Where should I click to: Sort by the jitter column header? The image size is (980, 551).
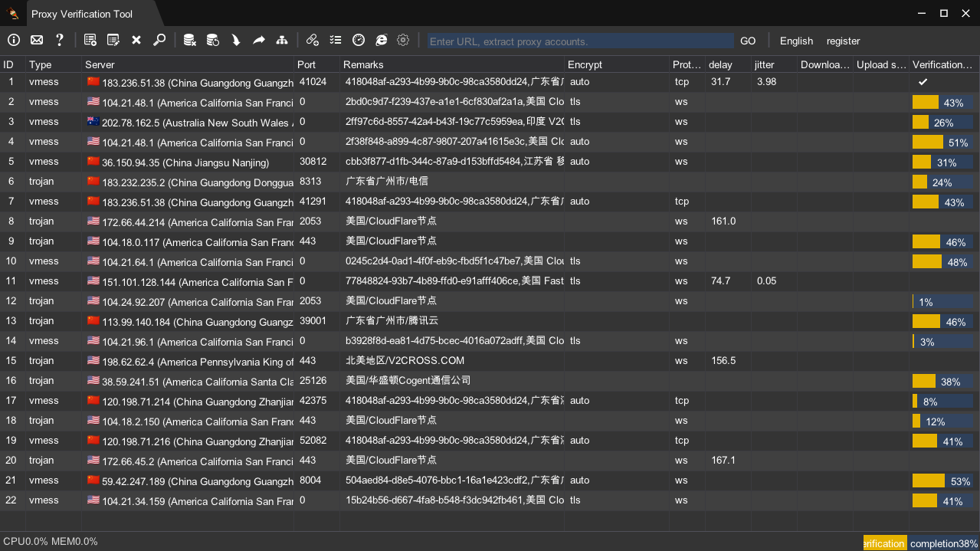(x=775, y=64)
